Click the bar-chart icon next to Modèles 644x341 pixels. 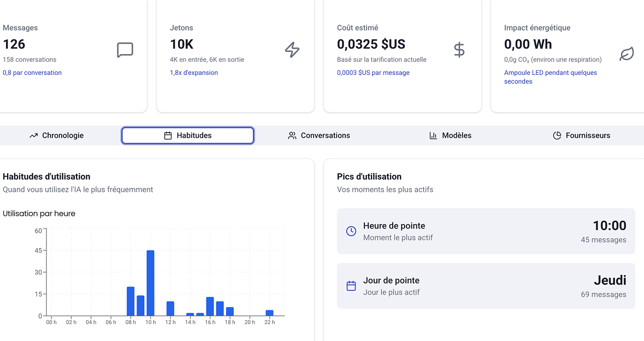(432, 135)
